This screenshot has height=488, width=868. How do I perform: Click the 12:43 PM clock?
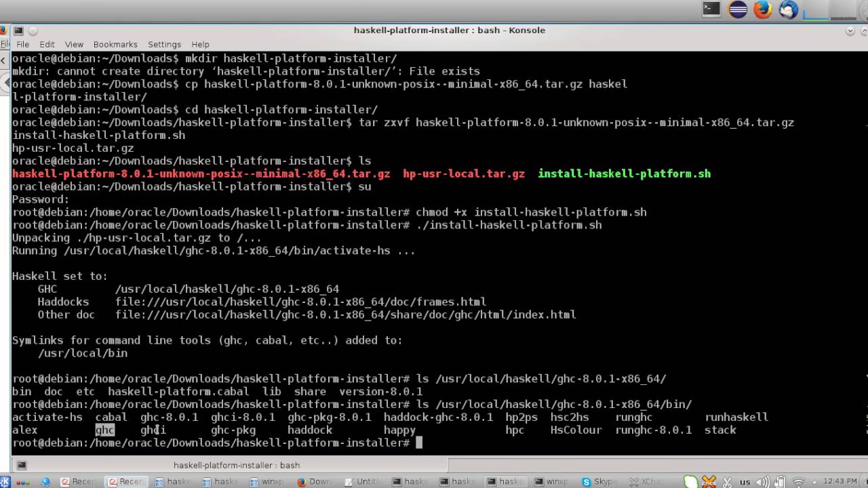[x=841, y=482]
